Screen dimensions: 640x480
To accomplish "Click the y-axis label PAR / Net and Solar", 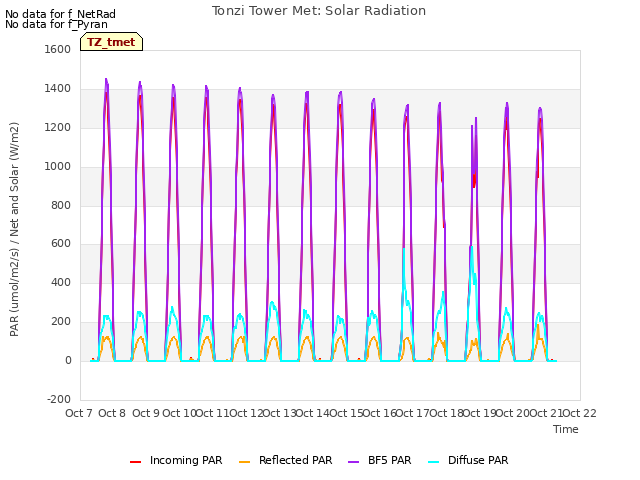I will (14, 229).
